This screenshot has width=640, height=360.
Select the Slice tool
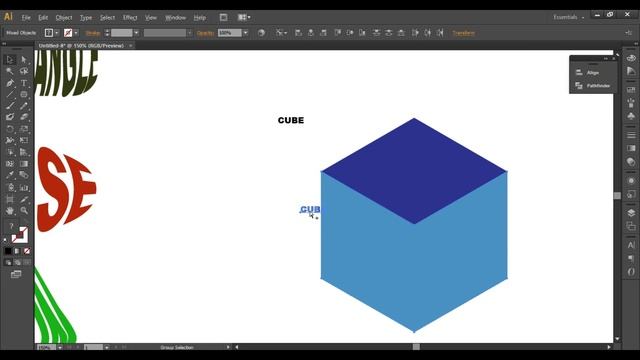click(24, 199)
